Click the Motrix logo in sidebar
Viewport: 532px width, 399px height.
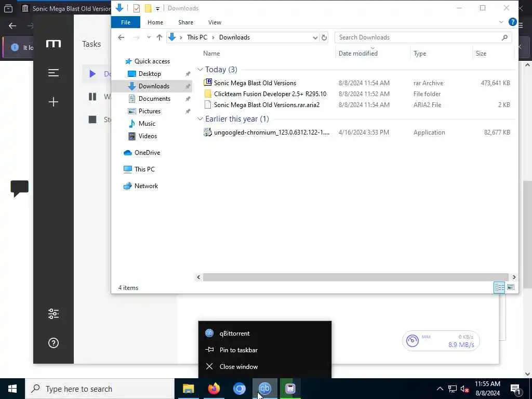[54, 44]
